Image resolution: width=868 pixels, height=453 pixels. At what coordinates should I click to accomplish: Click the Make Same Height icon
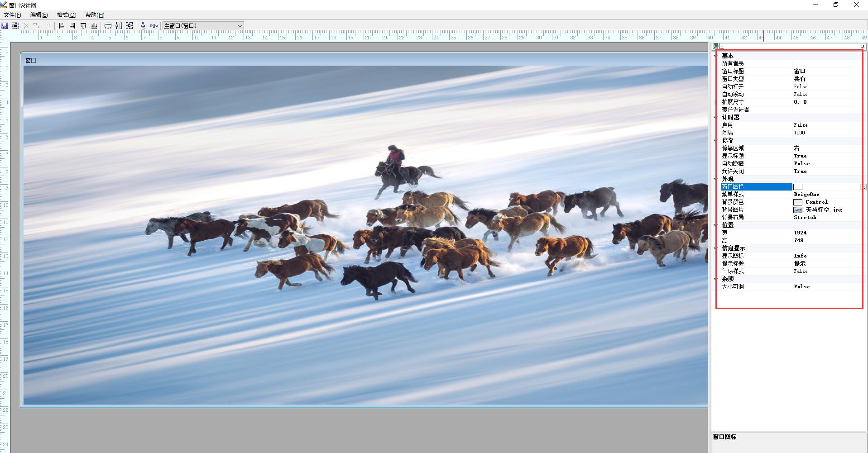(119, 26)
